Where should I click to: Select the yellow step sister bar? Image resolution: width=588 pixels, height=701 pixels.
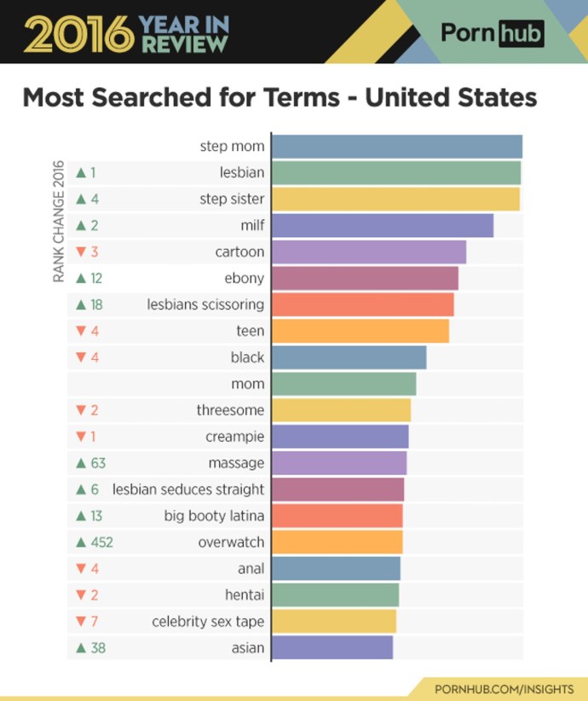[395, 199]
